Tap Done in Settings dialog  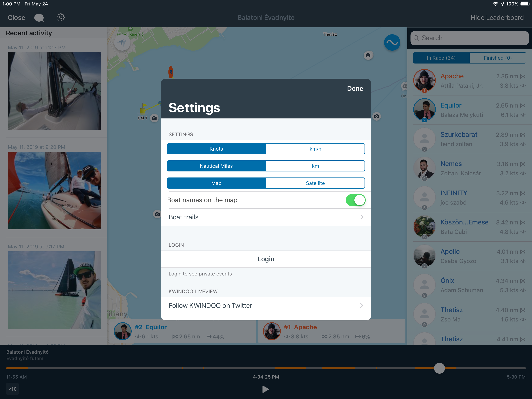point(355,89)
